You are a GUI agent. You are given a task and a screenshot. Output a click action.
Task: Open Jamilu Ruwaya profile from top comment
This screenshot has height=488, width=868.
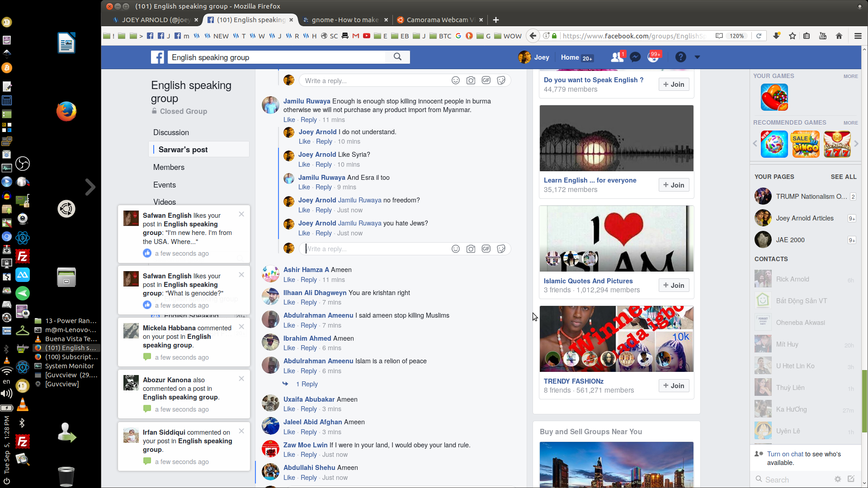point(307,101)
